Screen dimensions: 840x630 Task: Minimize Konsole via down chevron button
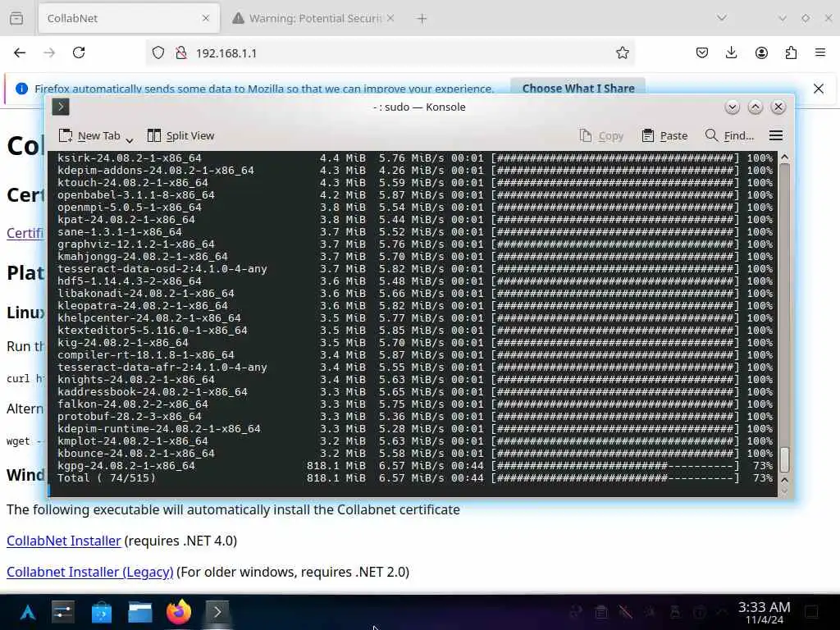[732, 107]
